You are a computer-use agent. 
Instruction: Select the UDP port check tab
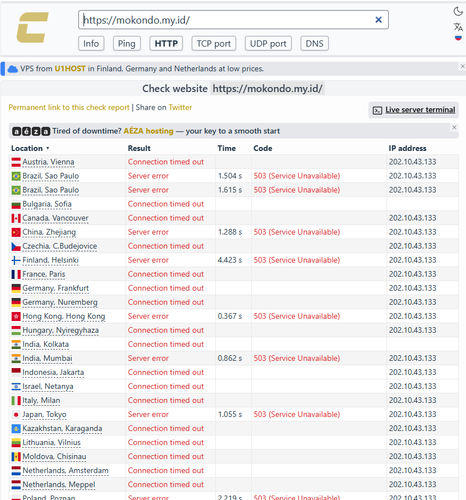coord(268,44)
